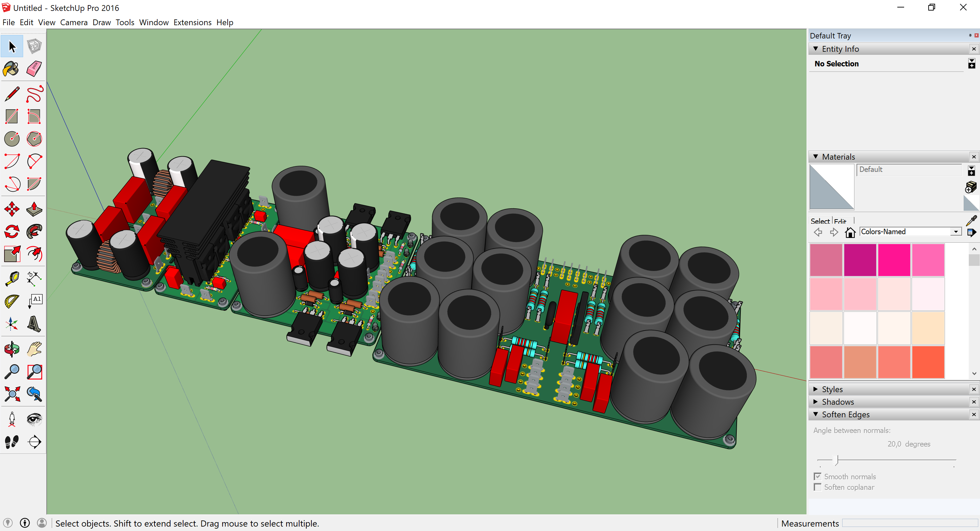The height and width of the screenshot is (531, 980).
Task: Activate the Move tool
Action: click(12, 209)
